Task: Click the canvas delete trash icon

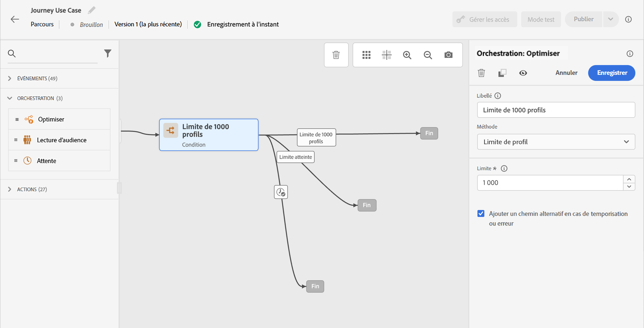Action: pos(336,55)
